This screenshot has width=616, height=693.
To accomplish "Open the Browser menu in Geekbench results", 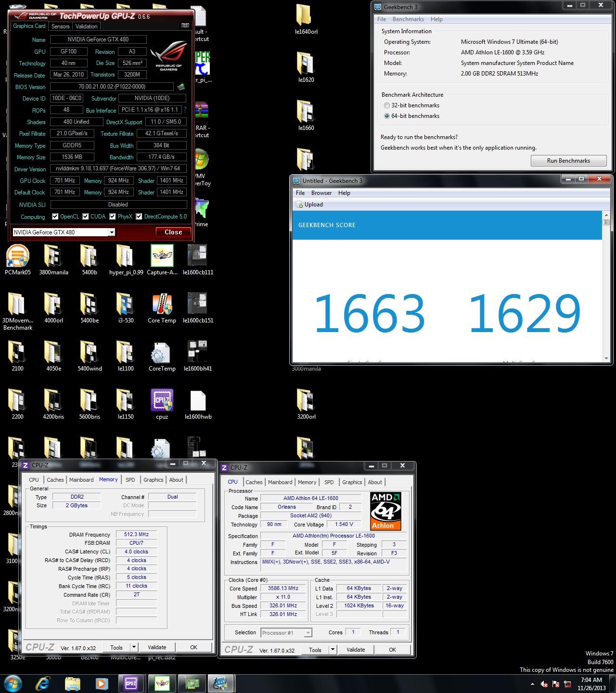I will 321,193.
